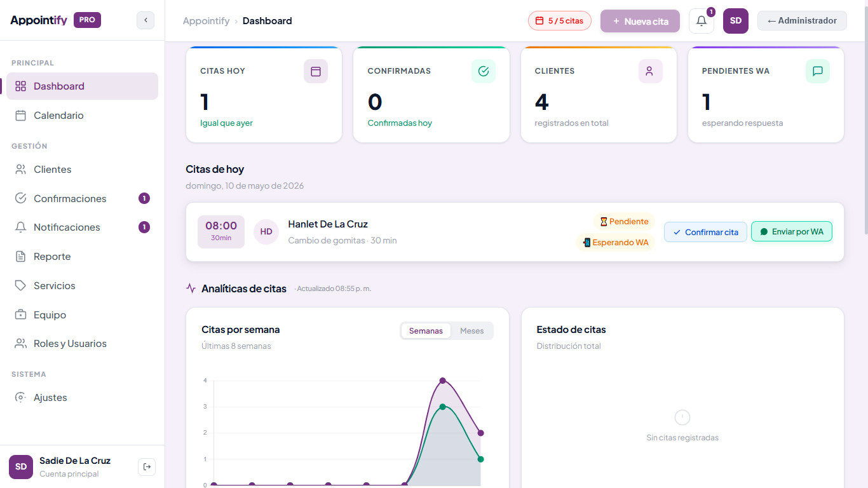The height and width of the screenshot is (488, 868).
Task: Click the Equipo briefcase icon in the sidebar
Action: point(21,315)
